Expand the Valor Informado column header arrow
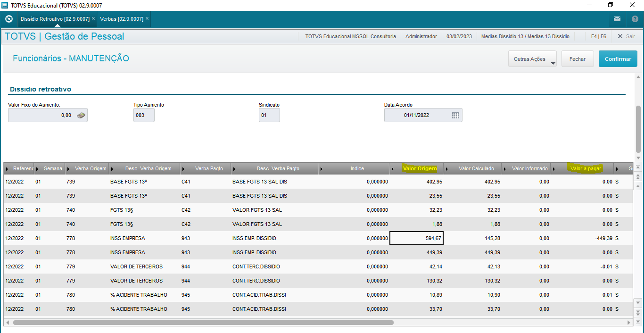644x333 pixels. tap(505, 168)
